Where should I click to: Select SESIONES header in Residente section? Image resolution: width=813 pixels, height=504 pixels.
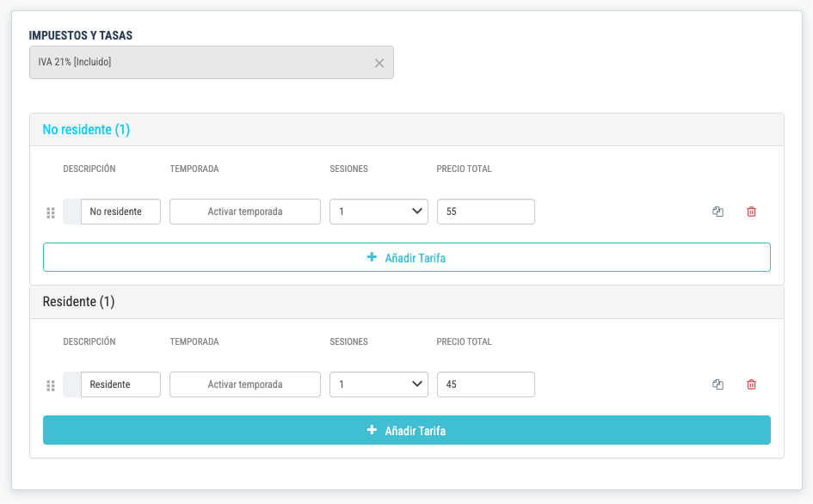[349, 341]
